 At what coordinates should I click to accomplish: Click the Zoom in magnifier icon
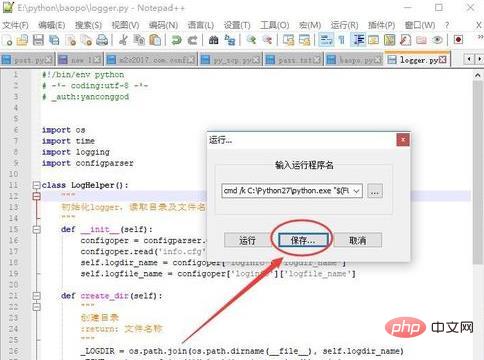(251, 40)
